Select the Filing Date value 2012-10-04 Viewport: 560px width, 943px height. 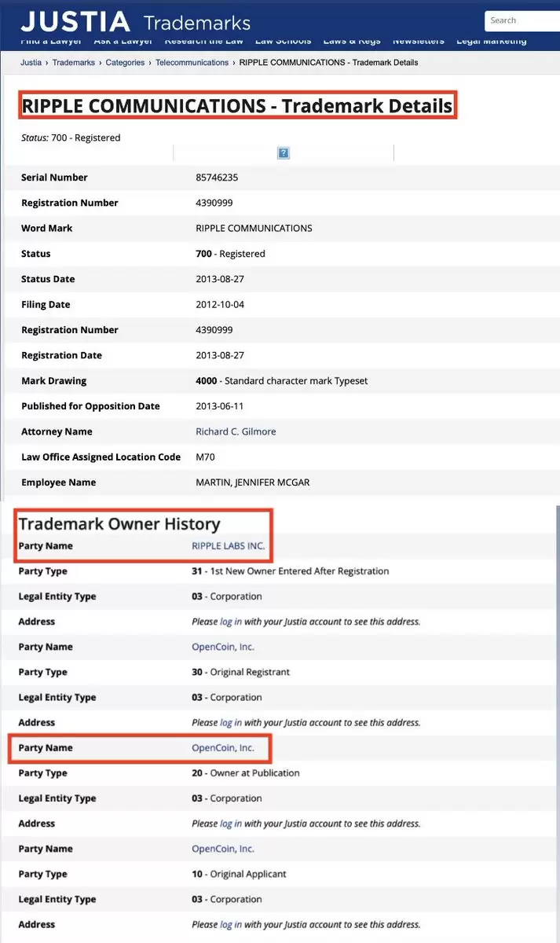pos(220,304)
